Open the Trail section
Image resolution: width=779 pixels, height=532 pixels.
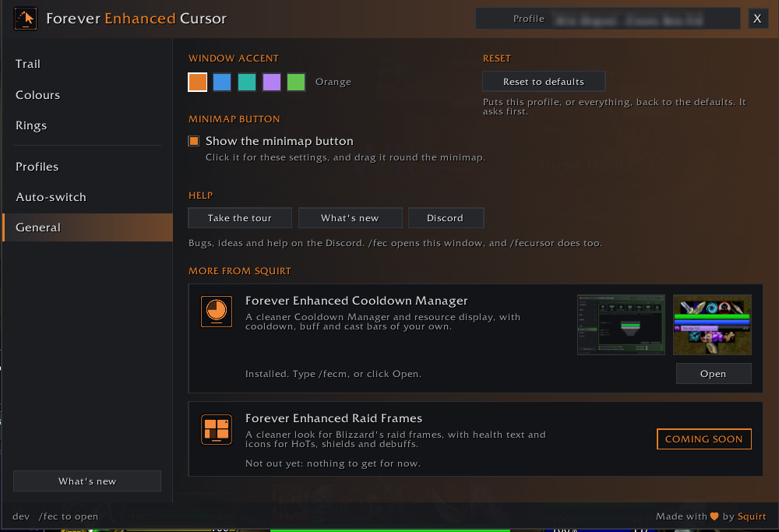tap(87, 64)
